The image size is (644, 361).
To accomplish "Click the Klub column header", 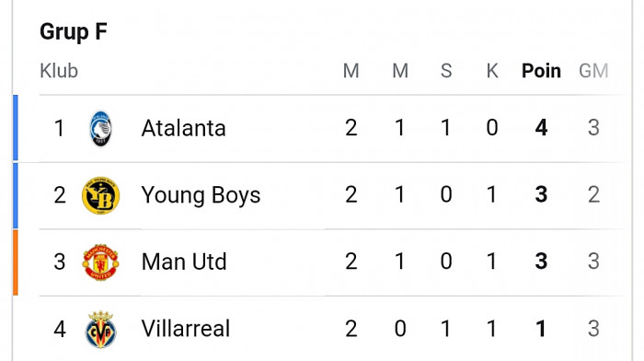I will point(59,71).
